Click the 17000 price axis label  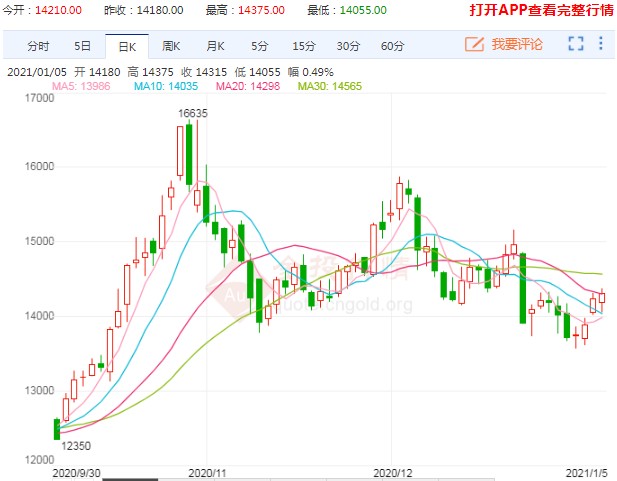pyautogui.click(x=39, y=98)
